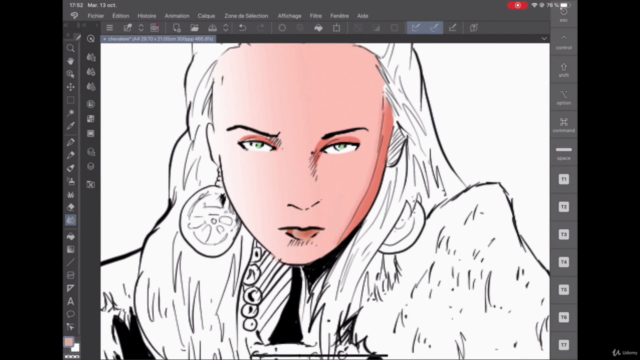This screenshot has width=640, height=360.
Task: Select the white sub color swatch
Action: [75, 347]
